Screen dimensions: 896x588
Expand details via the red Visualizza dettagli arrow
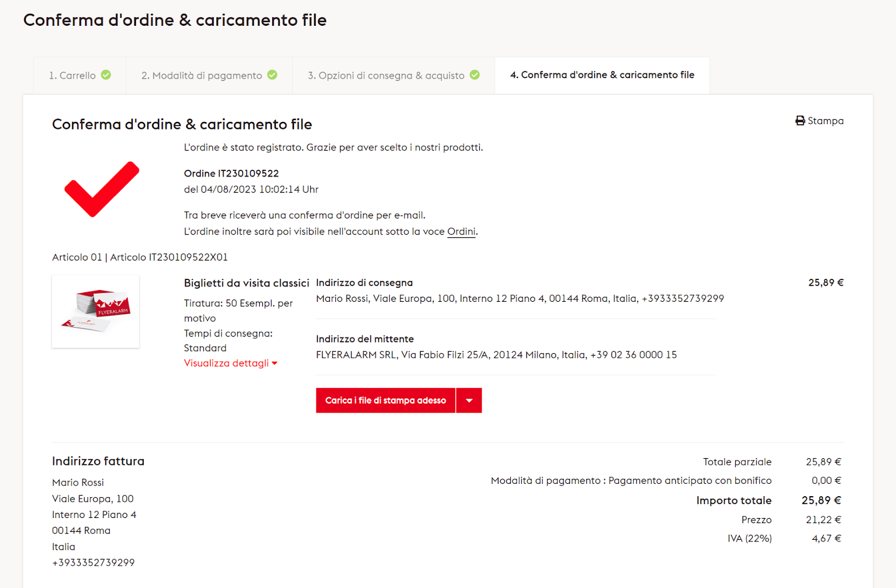(274, 363)
